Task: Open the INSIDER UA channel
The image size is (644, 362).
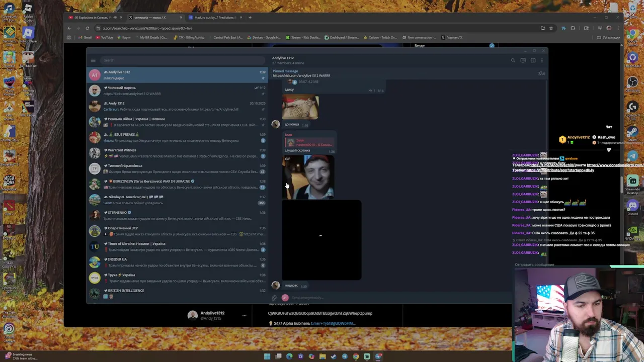Action: pos(177,262)
